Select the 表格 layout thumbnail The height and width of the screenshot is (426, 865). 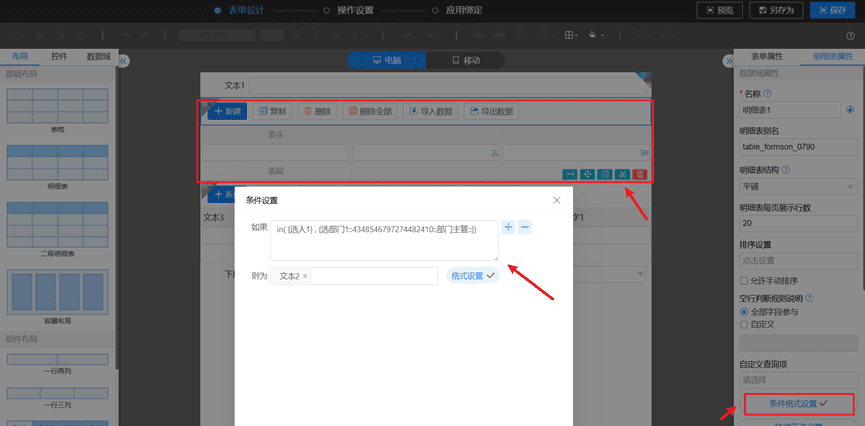57,105
